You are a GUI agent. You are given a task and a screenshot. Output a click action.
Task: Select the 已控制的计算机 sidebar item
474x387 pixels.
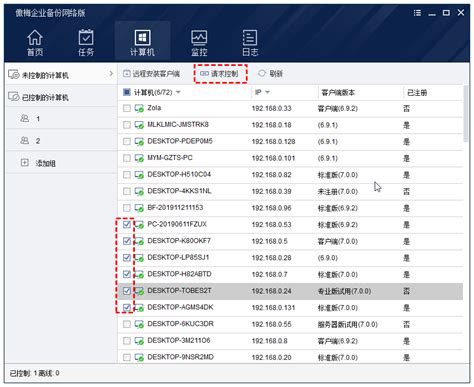pos(61,97)
